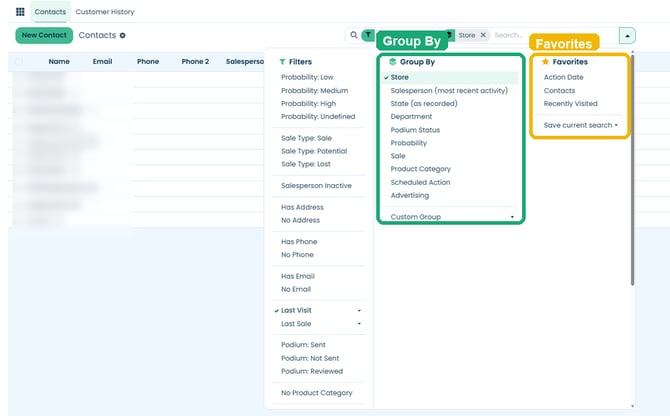The width and height of the screenshot is (670, 416).
Task: Sort by the Email column header
Action: click(103, 62)
